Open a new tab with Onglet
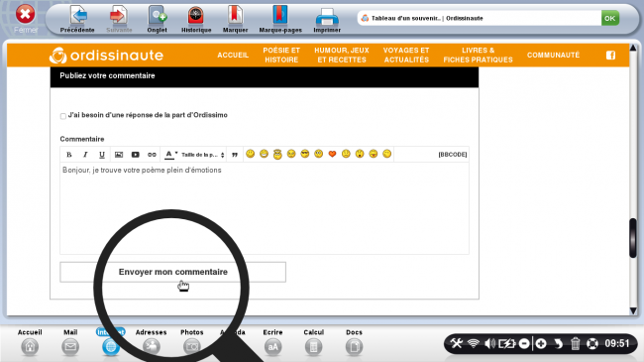The width and height of the screenshot is (644, 362). (157, 19)
